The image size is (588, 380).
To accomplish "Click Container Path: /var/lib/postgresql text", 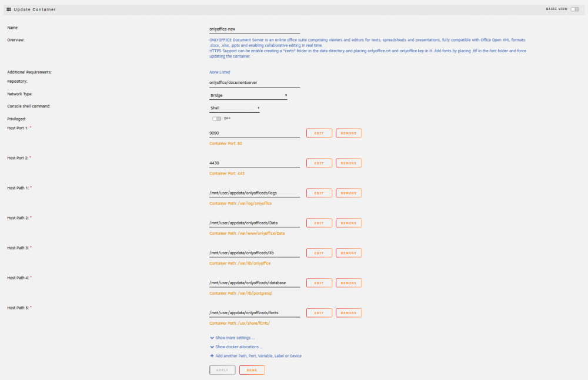I will click(240, 294).
